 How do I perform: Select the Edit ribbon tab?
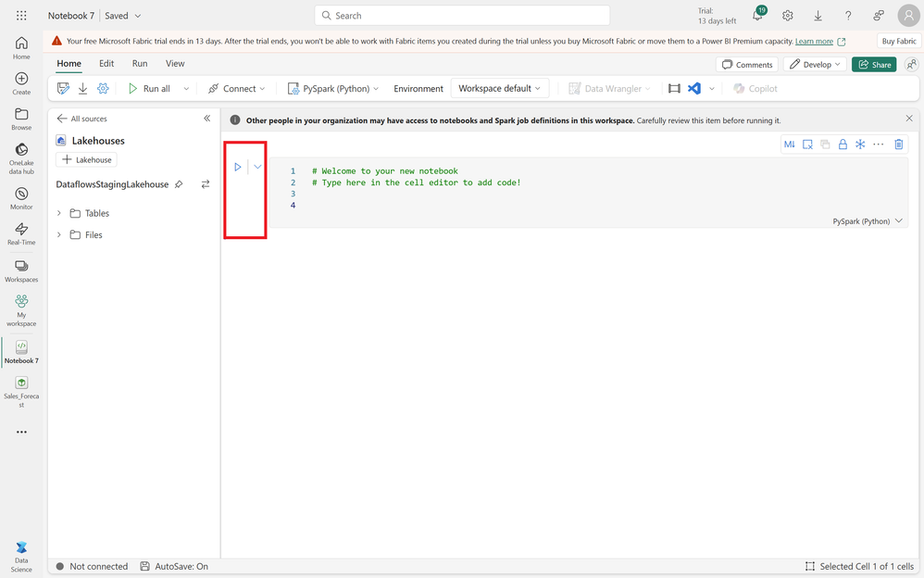[106, 64]
